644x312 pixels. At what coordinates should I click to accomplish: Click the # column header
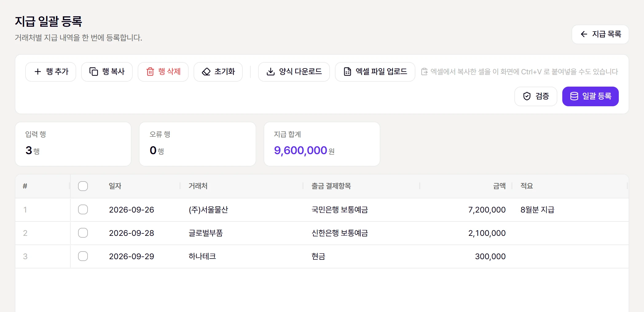[25, 186]
